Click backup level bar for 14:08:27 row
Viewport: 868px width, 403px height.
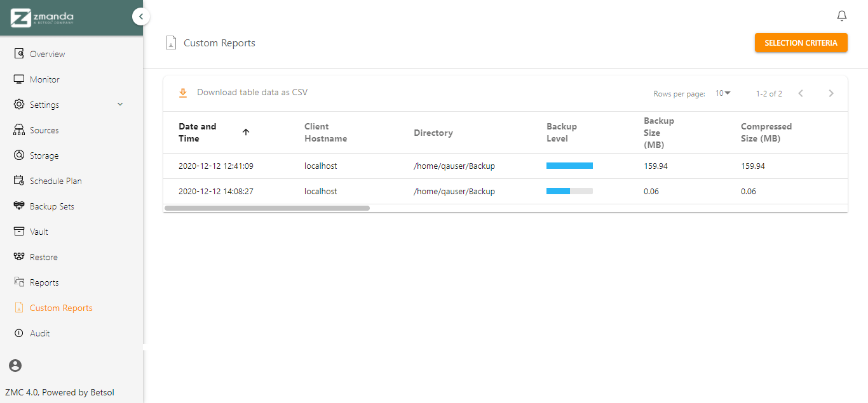(569, 191)
